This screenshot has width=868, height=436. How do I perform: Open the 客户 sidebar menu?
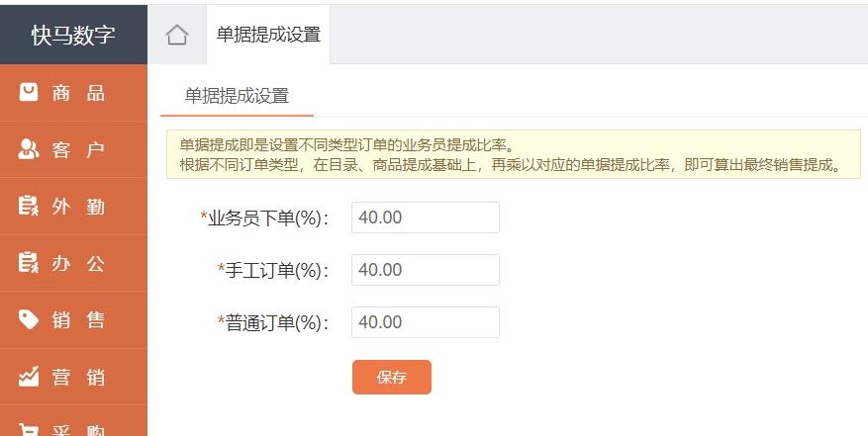(x=73, y=149)
